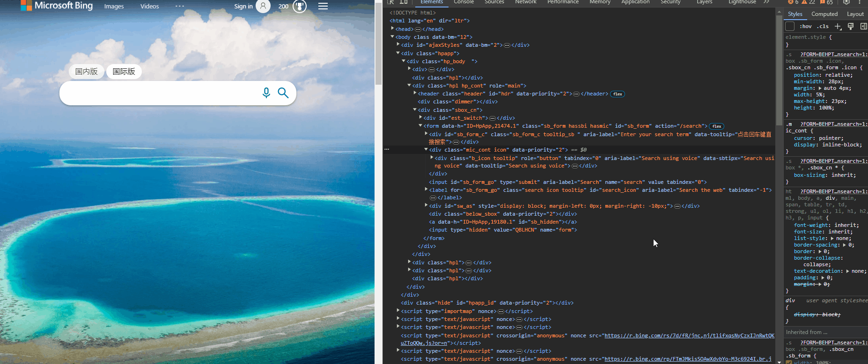
Task: Open DevTools customize kebab menu
Action: [x=860, y=2]
